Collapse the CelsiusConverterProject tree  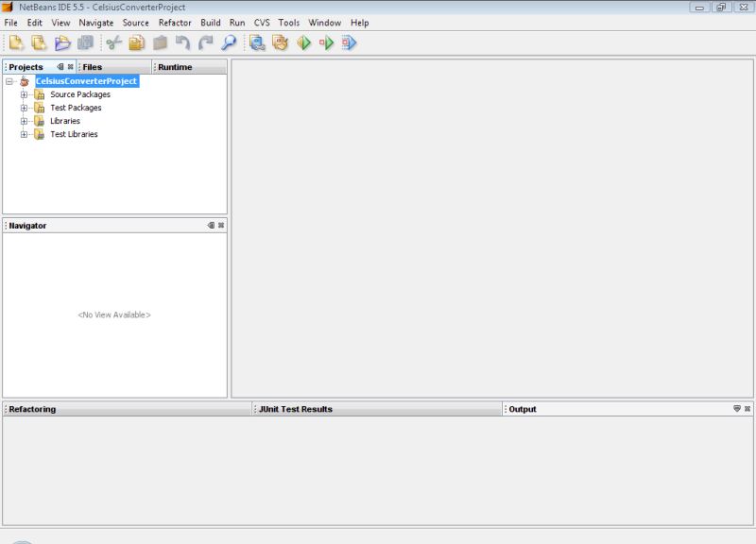point(8,81)
